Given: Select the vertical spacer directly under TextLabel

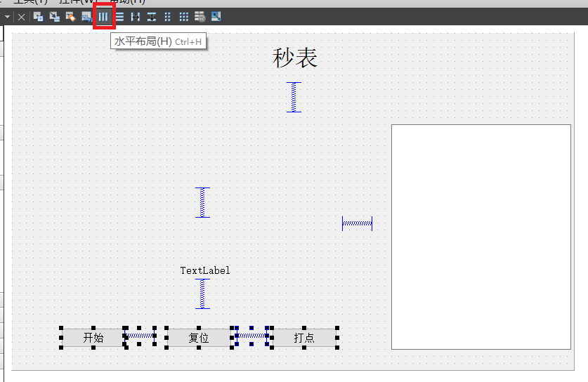Looking at the screenshot, I should click(202, 294).
